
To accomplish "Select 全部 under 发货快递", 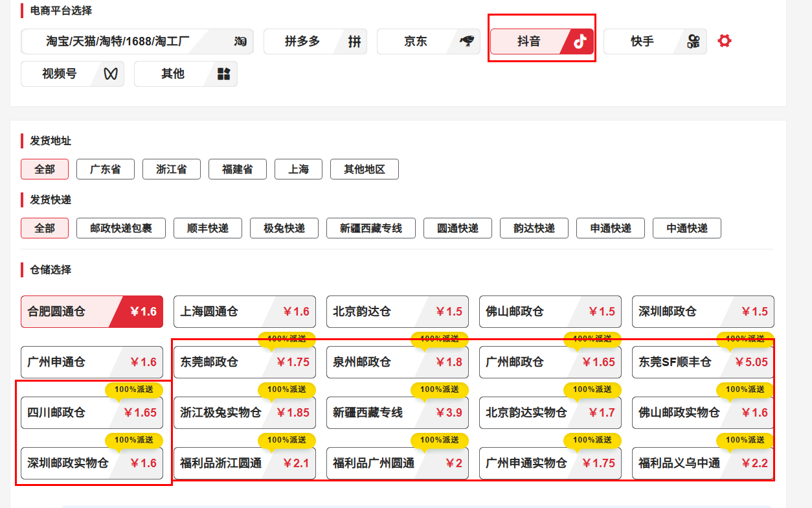I will pos(45,228).
